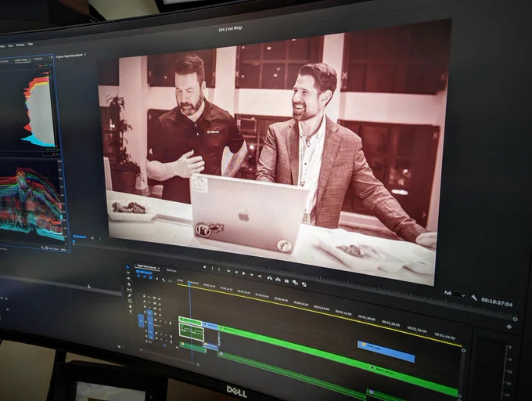Add a marker in Program monitor
Viewport: 532px width, 401px height.
pyautogui.click(x=205, y=267)
